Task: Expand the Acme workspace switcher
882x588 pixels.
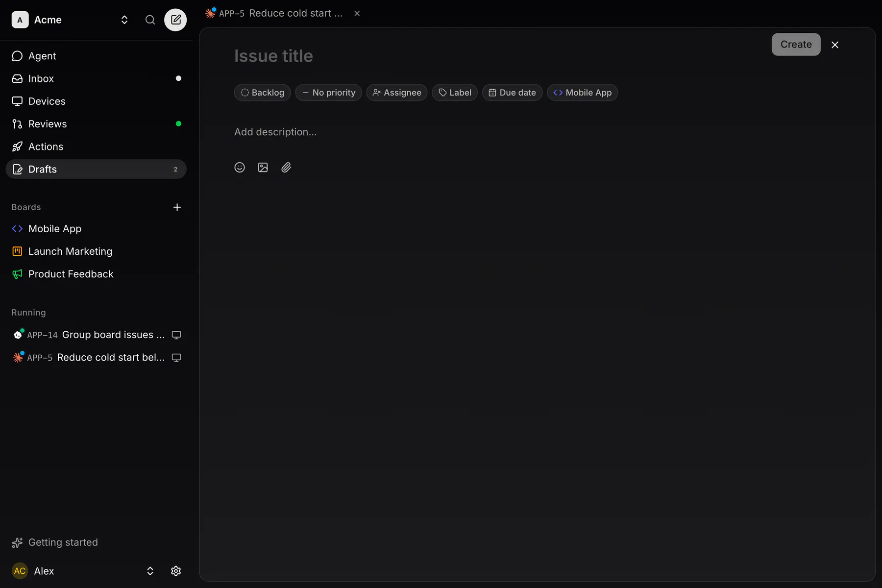Action: point(124,20)
